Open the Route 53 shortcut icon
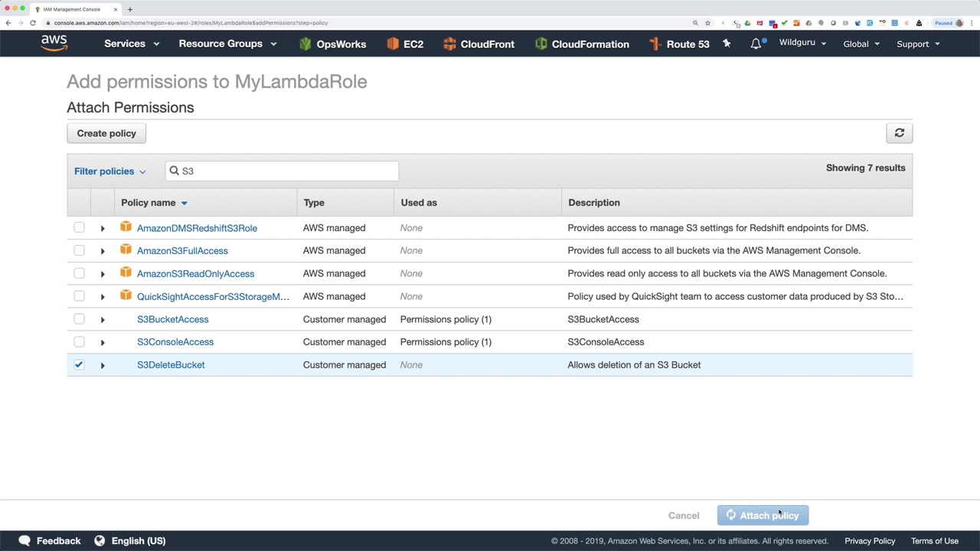The height and width of the screenshot is (551, 980). coord(655,44)
